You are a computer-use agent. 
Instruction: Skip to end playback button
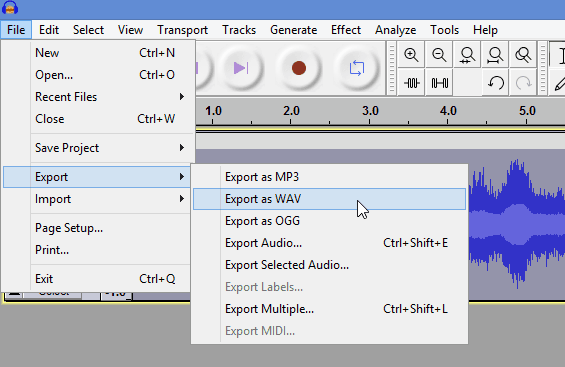pyautogui.click(x=241, y=68)
